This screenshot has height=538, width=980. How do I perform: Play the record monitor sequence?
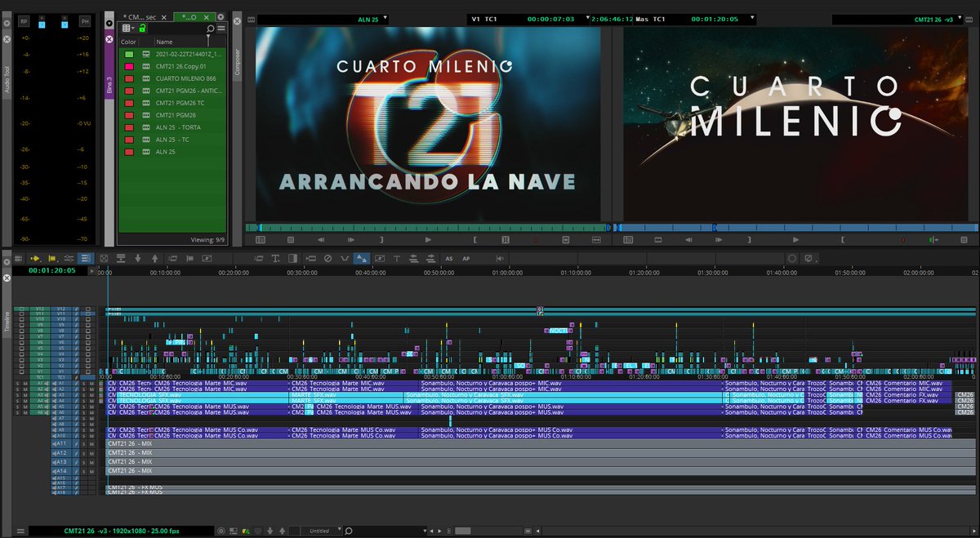(795, 240)
